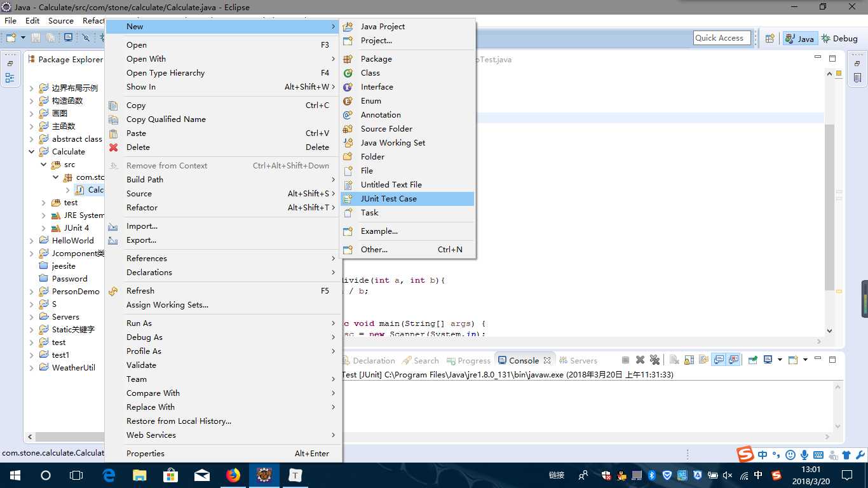Toggle Show Console When Standard Out Changes
Viewport: 868px width, 488px height.
tap(719, 360)
